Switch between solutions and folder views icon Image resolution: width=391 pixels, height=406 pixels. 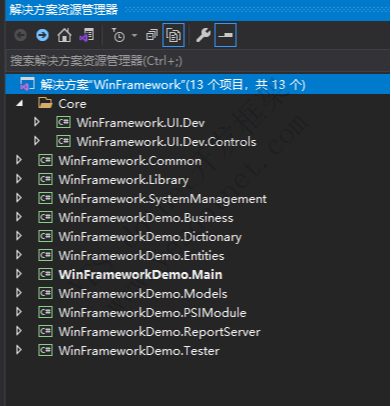(x=87, y=35)
